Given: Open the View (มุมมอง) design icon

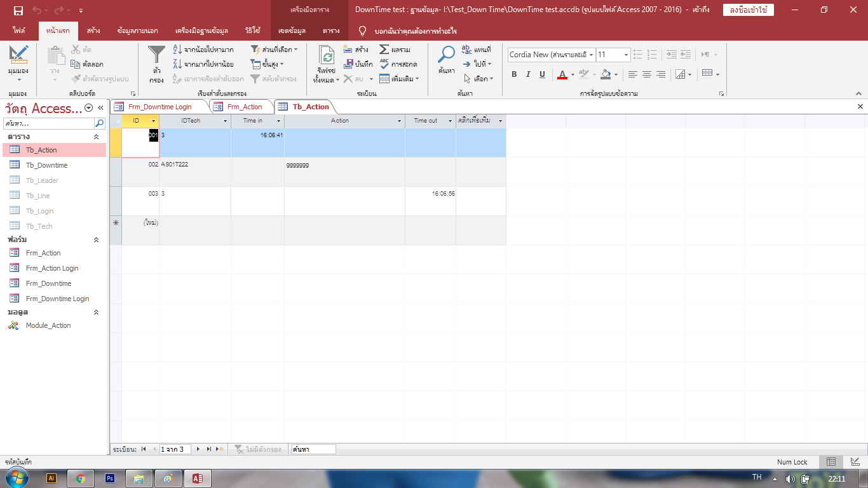Looking at the screenshot, I should tap(18, 55).
